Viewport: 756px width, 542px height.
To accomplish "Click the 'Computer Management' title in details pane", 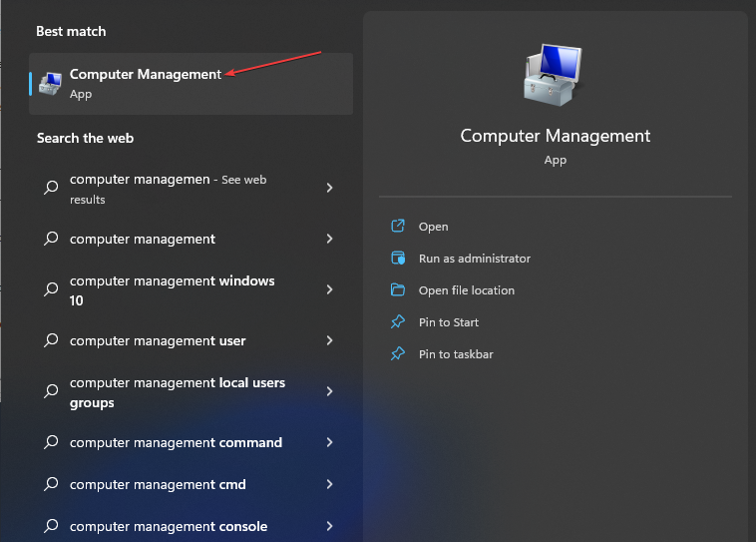I will [x=555, y=136].
